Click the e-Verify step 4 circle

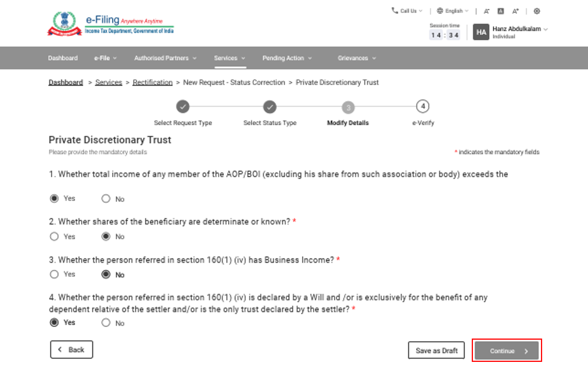click(x=422, y=106)
